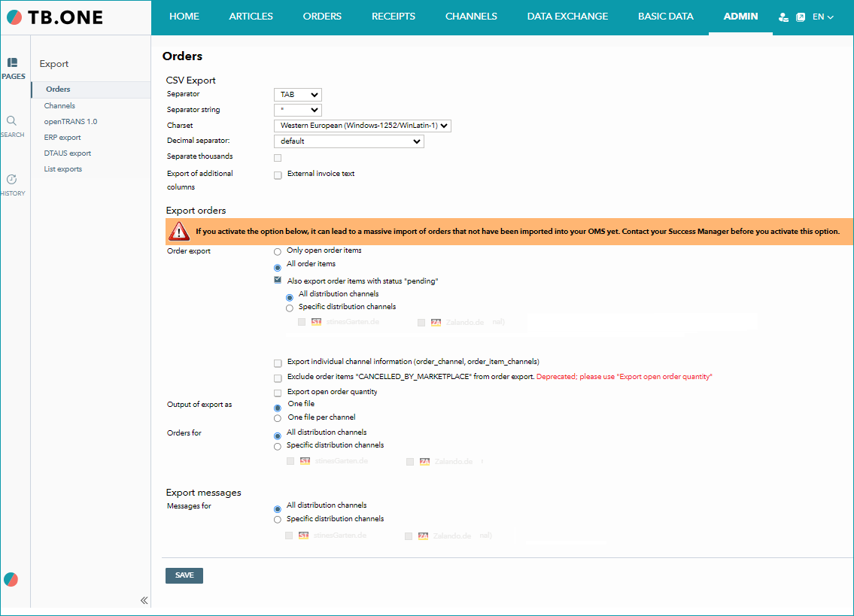Enable the External invoice text checkbox
Viewport: 854px width, 616px height.
click(278, 175)
